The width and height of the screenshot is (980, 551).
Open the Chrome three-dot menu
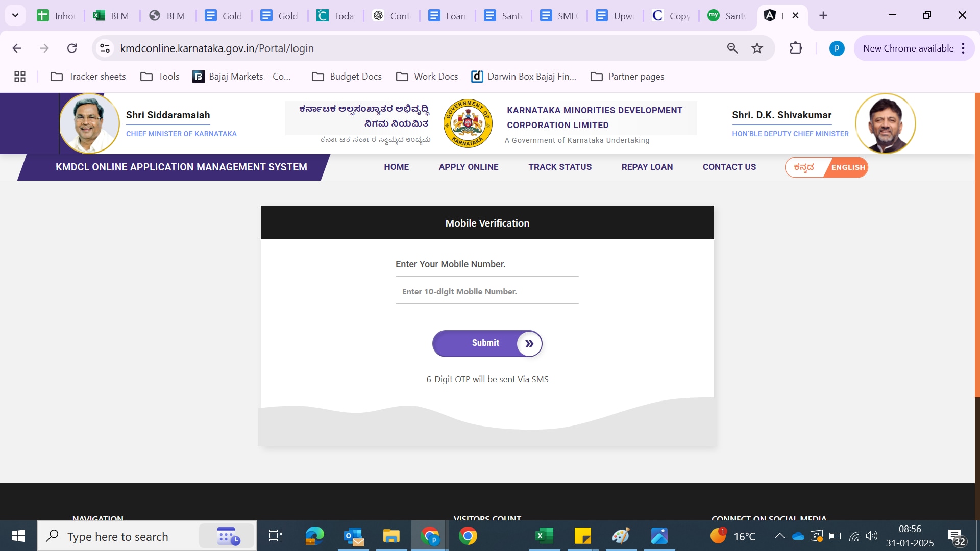click(963, 48)
